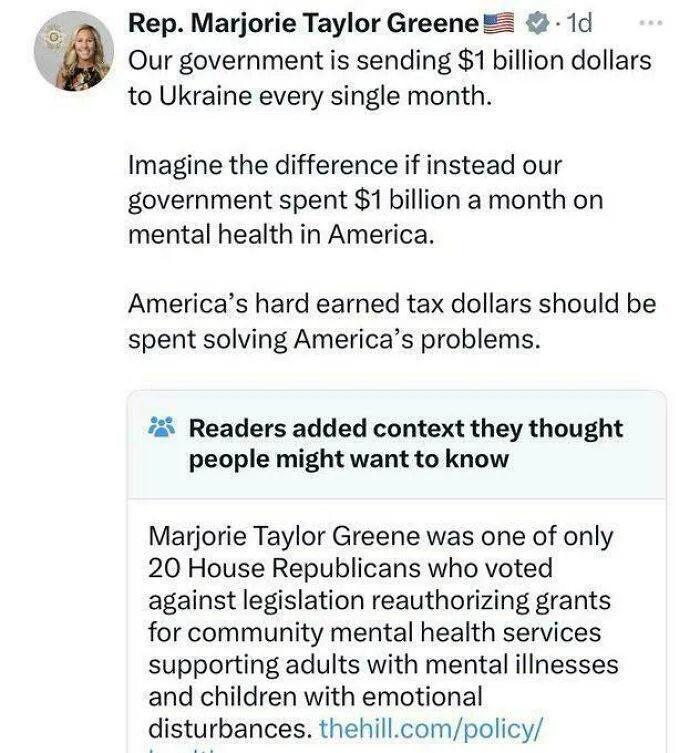
Task: Click the word "disturbances" in the note
Action: click(228, 727)
